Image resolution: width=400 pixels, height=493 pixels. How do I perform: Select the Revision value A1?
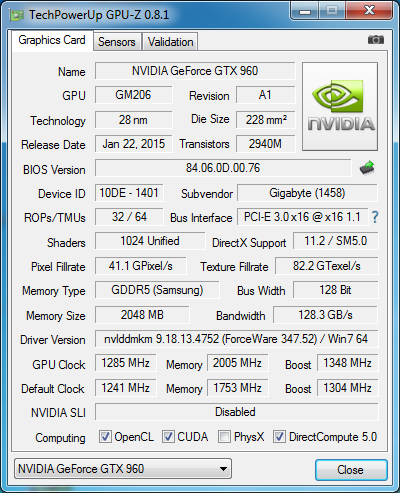(x=266, y=95)
